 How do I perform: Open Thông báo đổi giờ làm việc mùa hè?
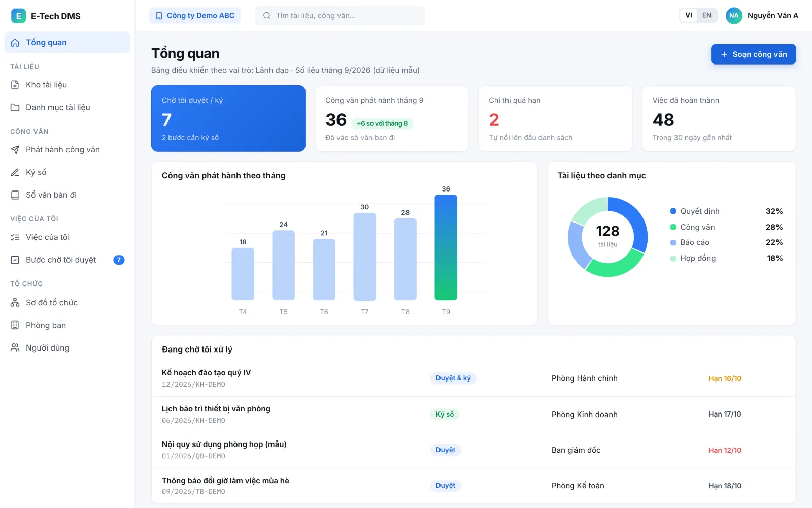click(225, 481)
